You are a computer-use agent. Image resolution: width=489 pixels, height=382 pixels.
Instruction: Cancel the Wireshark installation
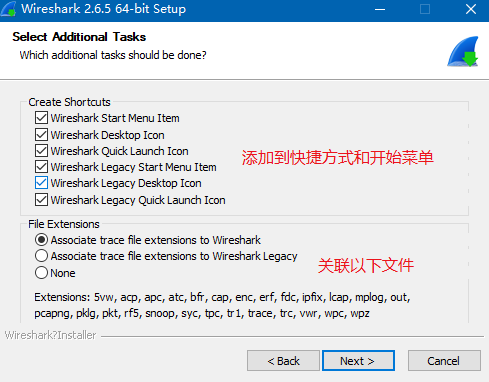[x=444, y=361]
